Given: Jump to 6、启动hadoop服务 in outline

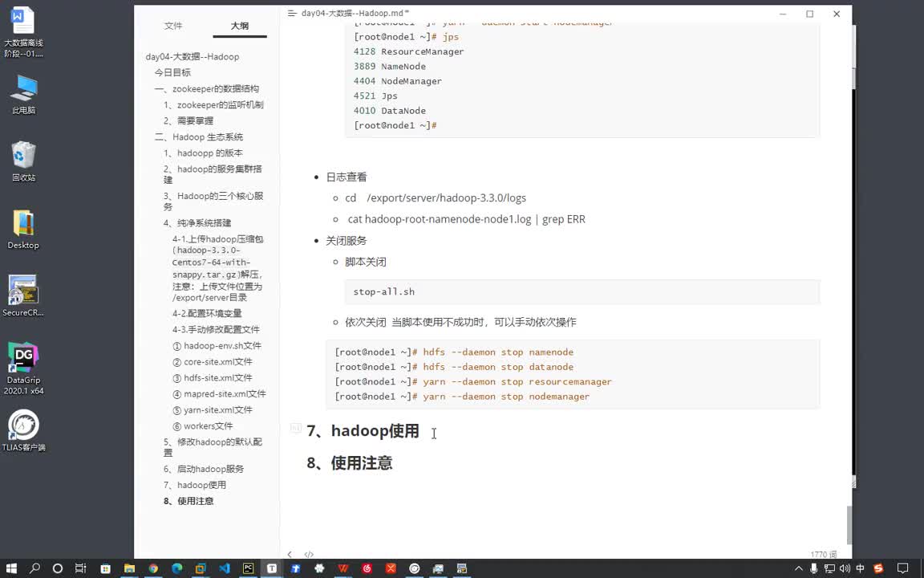Looking at the screenshot, I should point(203,469).
